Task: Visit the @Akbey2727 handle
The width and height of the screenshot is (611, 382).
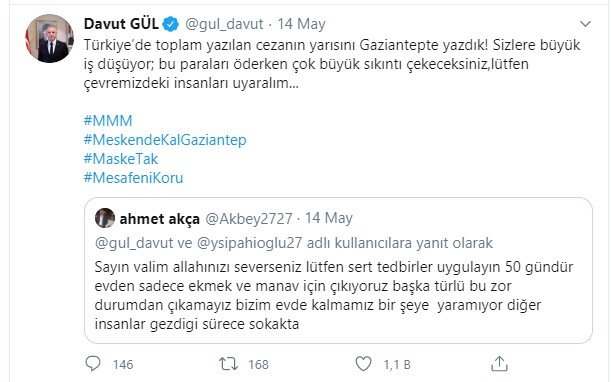Action: [249, 219]
